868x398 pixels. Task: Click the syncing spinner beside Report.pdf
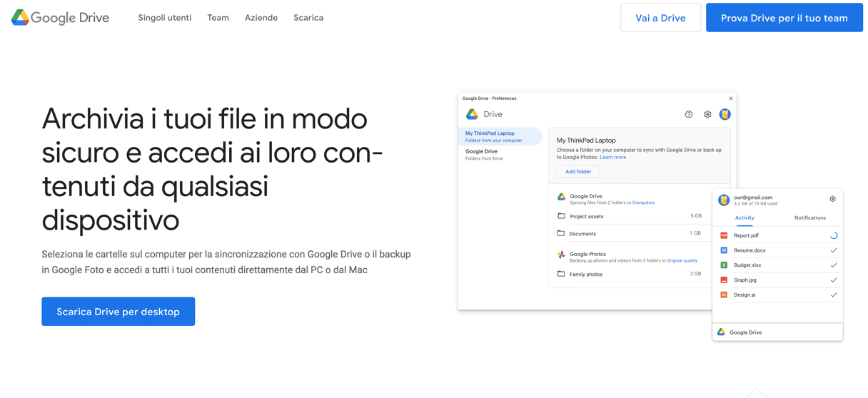(x=833, y=235)
